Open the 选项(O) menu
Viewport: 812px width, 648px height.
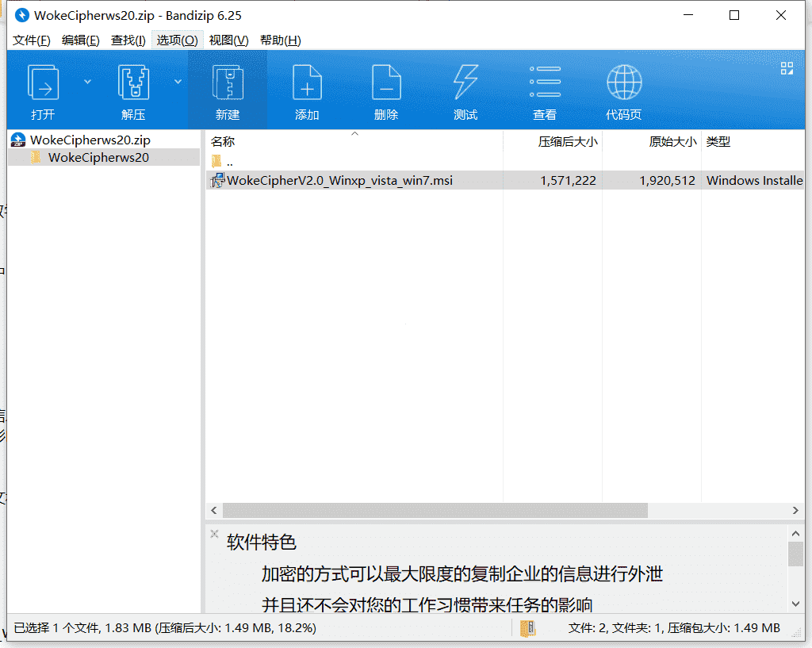(177, 40)
